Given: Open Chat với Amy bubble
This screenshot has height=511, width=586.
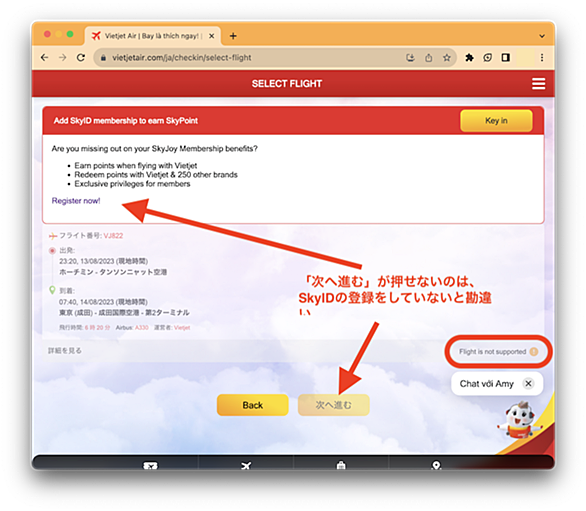Looking at the screenshot, I should click(487, 384).
